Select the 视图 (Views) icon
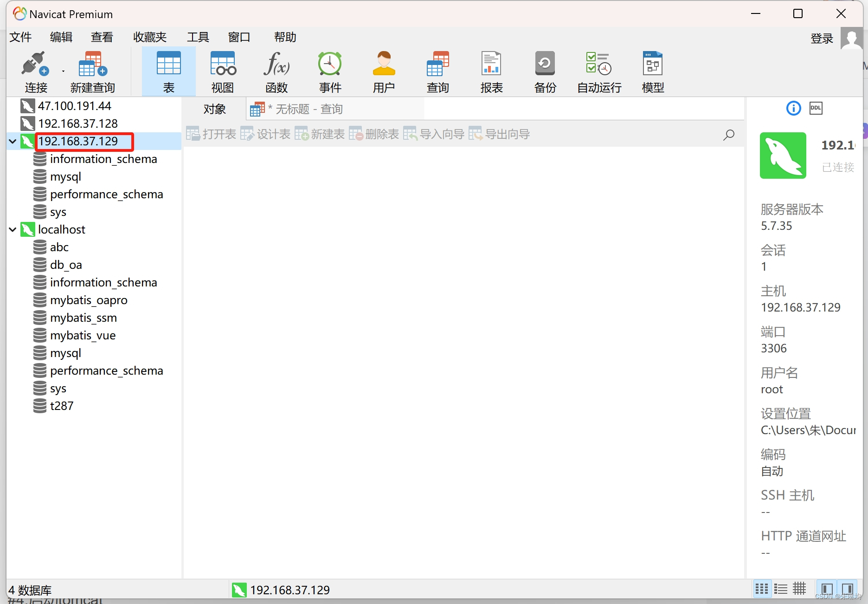Image resolution: width=868 pixels, height=604 pixels. [x=222, y=70]
